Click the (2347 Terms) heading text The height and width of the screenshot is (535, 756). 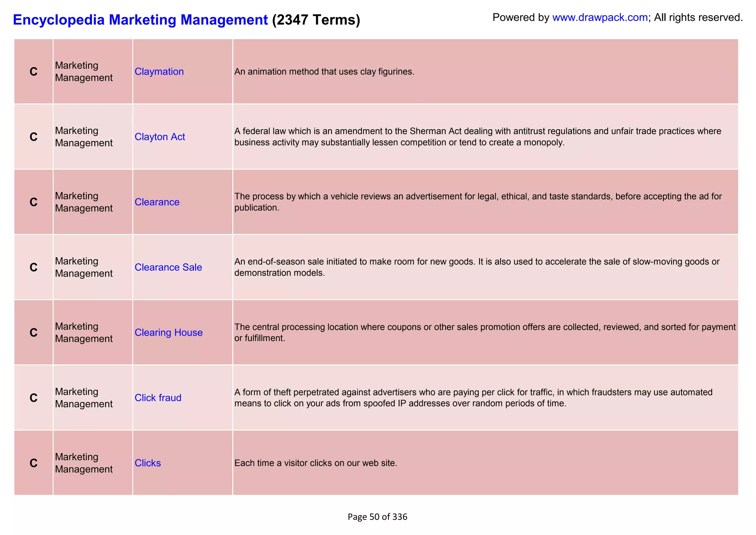tap(316, 20)
